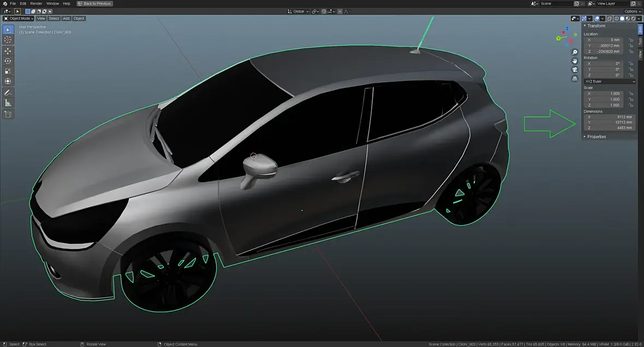Viewport: 644px width, 347px height.
Task: Switch perspective/orthographic with the grid icon
Action: pos(575,79)
